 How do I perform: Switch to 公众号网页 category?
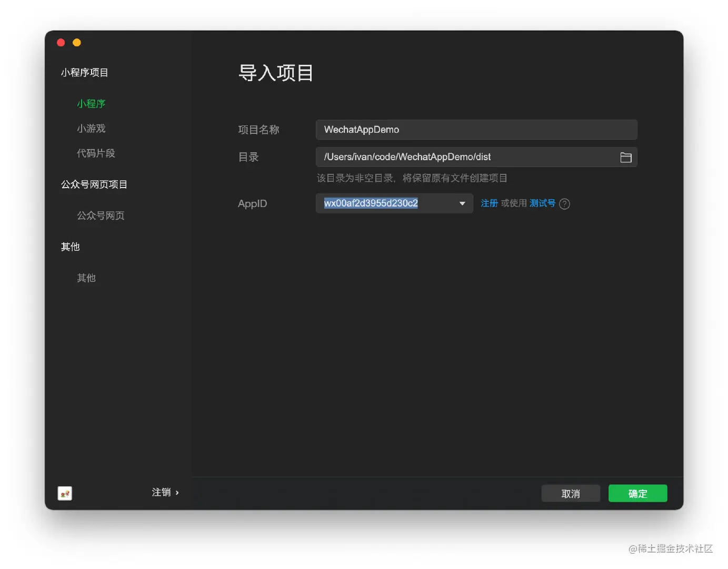tap(101, 215)
